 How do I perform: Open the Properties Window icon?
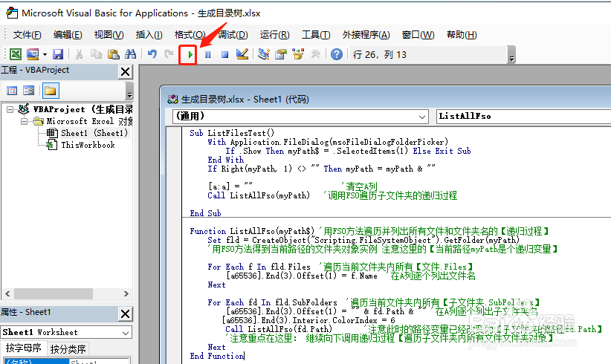pos(280,54)
